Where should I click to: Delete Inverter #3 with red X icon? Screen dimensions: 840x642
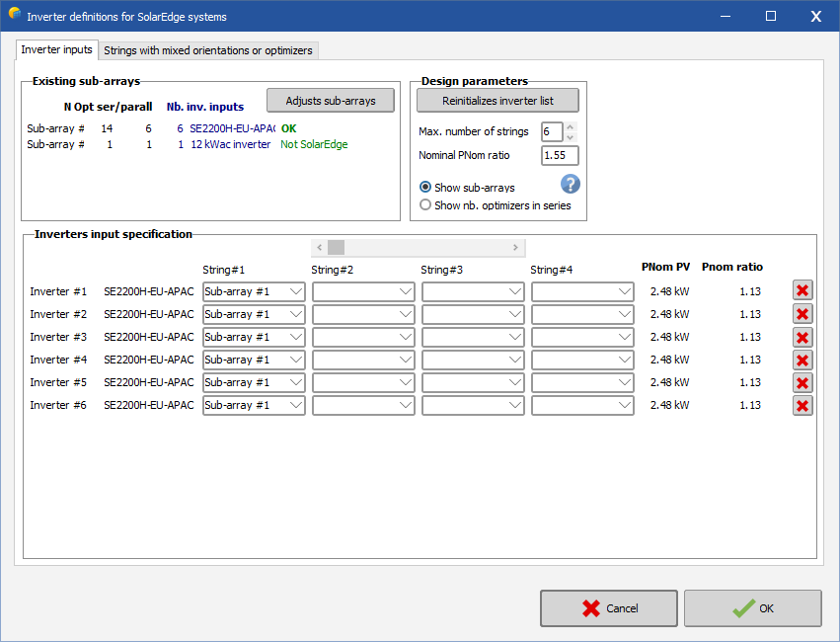pyautogui.click(x=802, y=337)
